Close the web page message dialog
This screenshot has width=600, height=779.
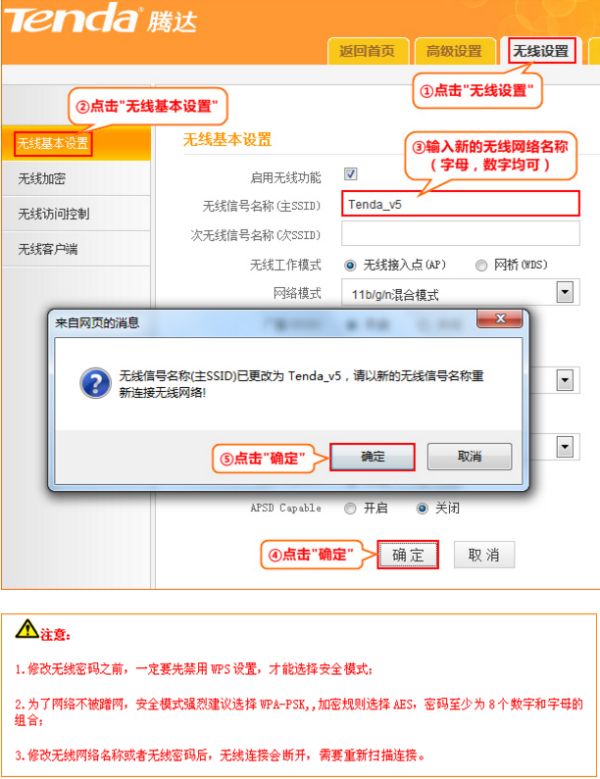point(500,318)
